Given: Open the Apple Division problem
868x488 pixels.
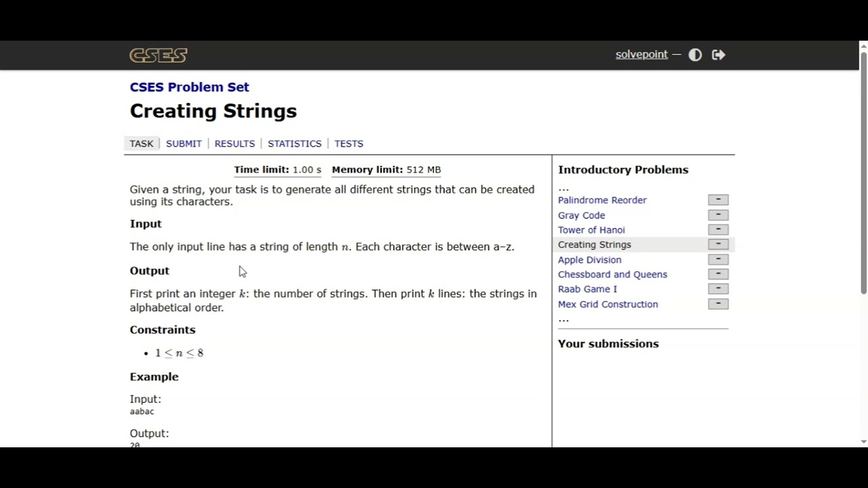Looking at the screenshot, I should click(x=589, y=260).
